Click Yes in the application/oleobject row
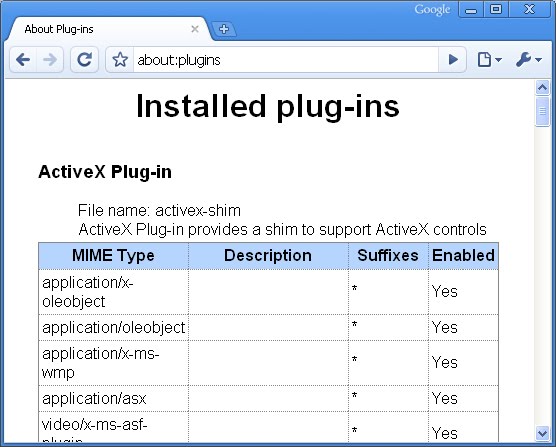The width and height of the screenshot is (556, 447). [445, 327]
